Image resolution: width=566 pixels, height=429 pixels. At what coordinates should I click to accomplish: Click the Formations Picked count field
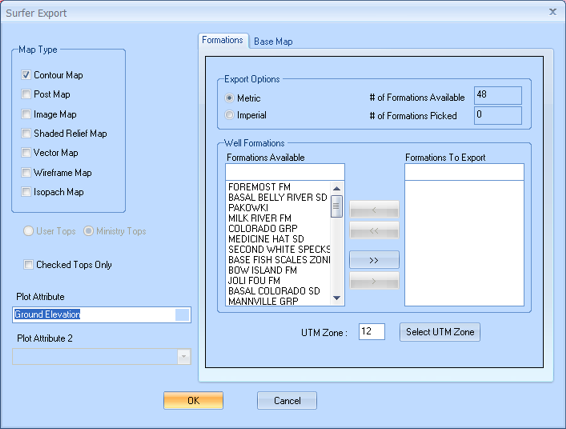[498, 116]
